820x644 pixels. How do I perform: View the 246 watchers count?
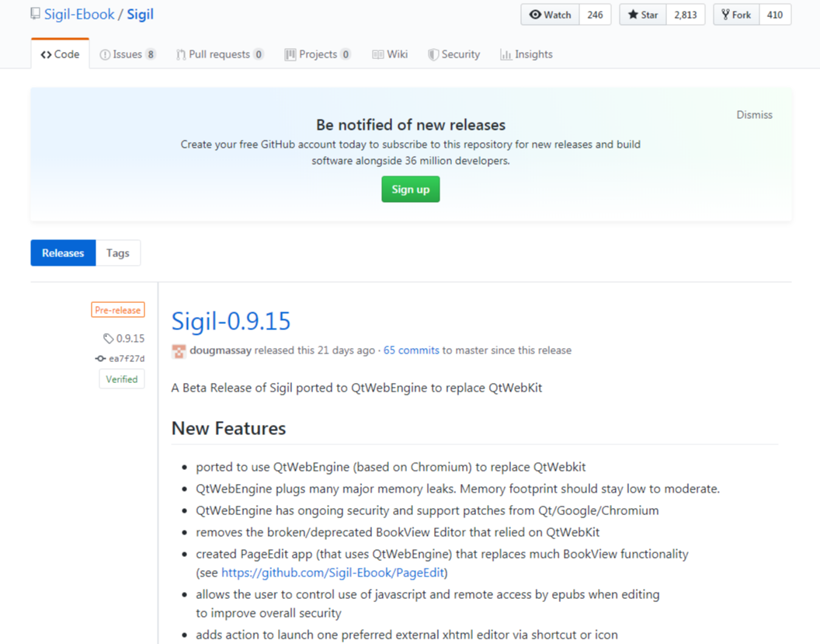click(595, 15)
